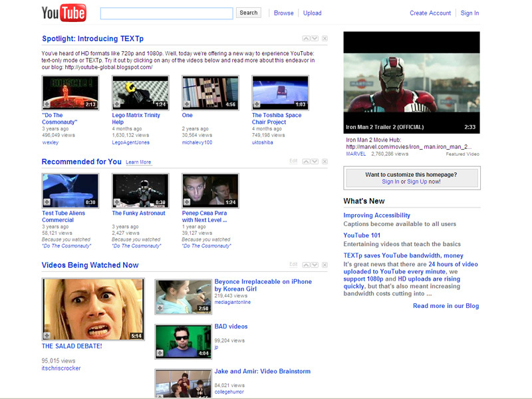Visit michalevy100 channel link
Screen dimensions: 532x399
[197, 142]
